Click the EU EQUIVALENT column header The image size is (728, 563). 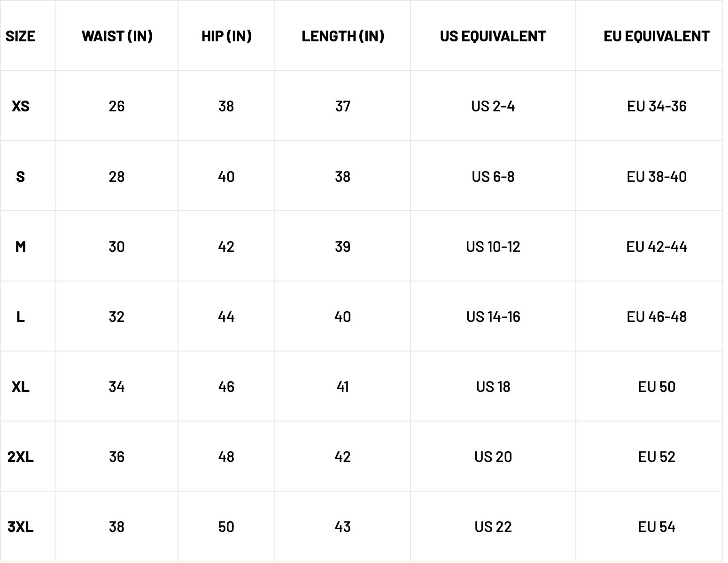pos(656,36)
